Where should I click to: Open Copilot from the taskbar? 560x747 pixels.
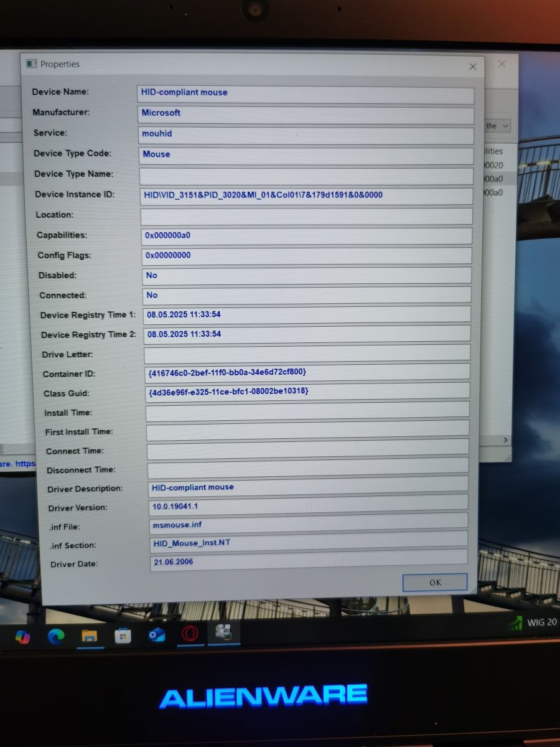point(23,637)
